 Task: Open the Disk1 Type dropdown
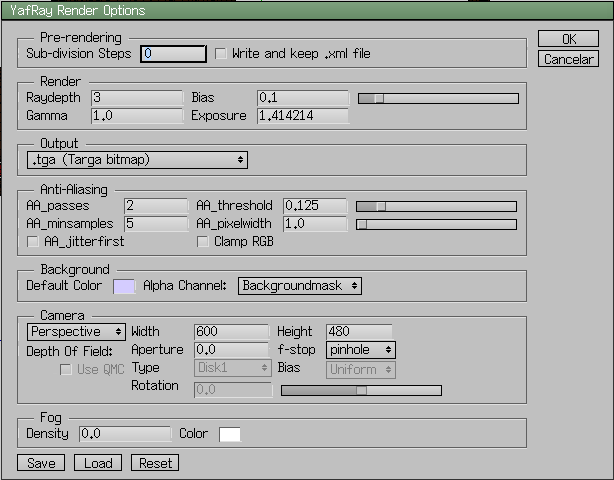(x=233, y=368)
